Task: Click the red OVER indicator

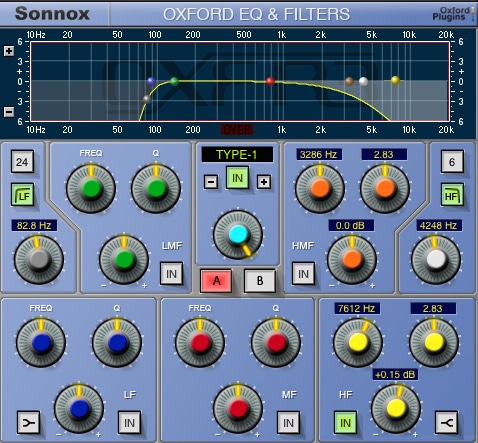Action: click(x=237, y=129)
